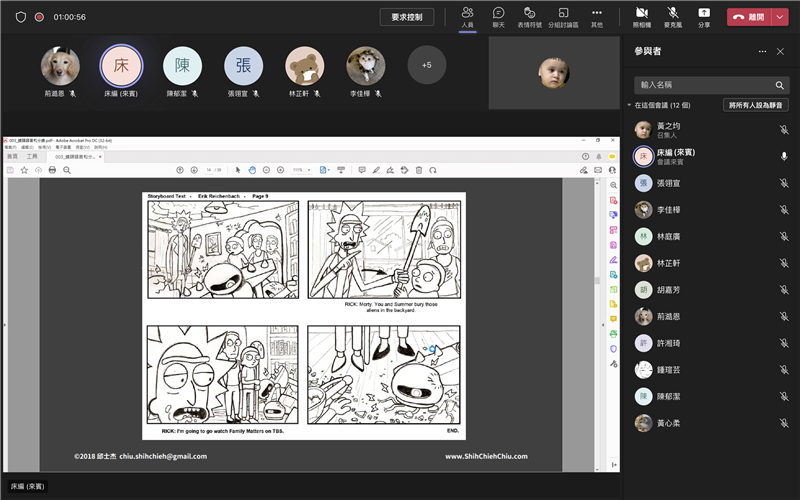Screen dimensions: 800x500
Task: Open the 表情符號 reactions menu
Action: pyautogui.click(x=530, y=16)
